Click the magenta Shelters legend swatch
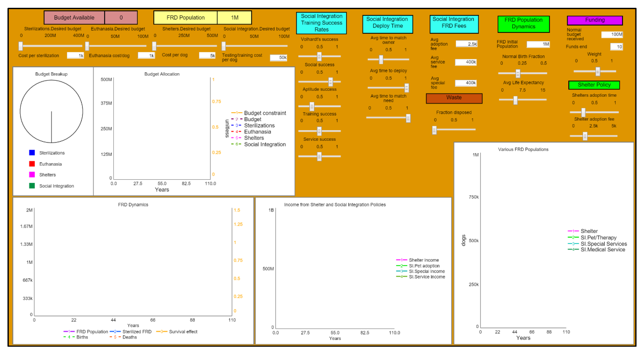This screenshot has height=355, width=644. click(32, 175)
